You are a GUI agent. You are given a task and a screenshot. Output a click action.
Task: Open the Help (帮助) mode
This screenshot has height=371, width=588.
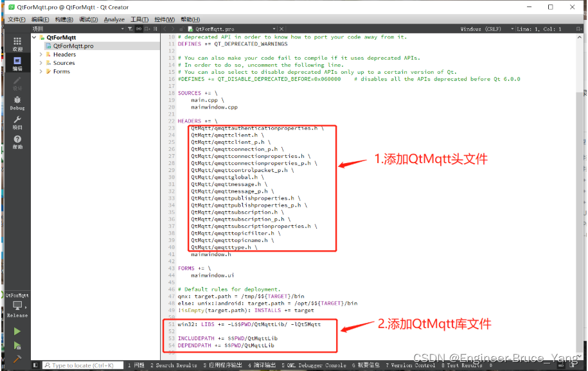17,142
